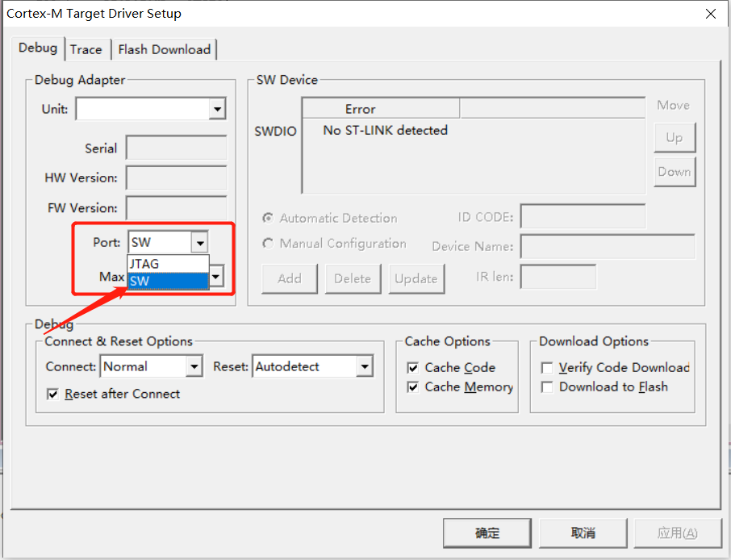Enable Download to Flash checkbox
Viewport: 731px width, 560px height.
coord(547,387)
